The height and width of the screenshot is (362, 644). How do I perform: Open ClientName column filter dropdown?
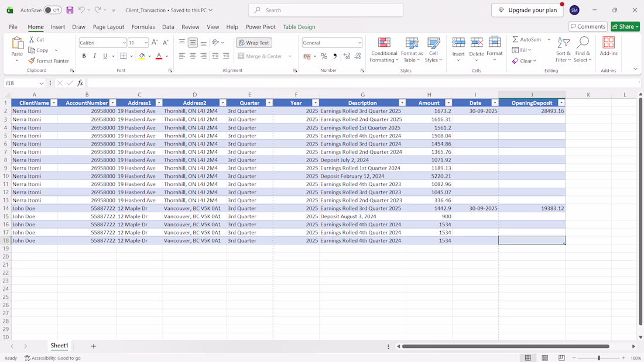pos(54,103)
